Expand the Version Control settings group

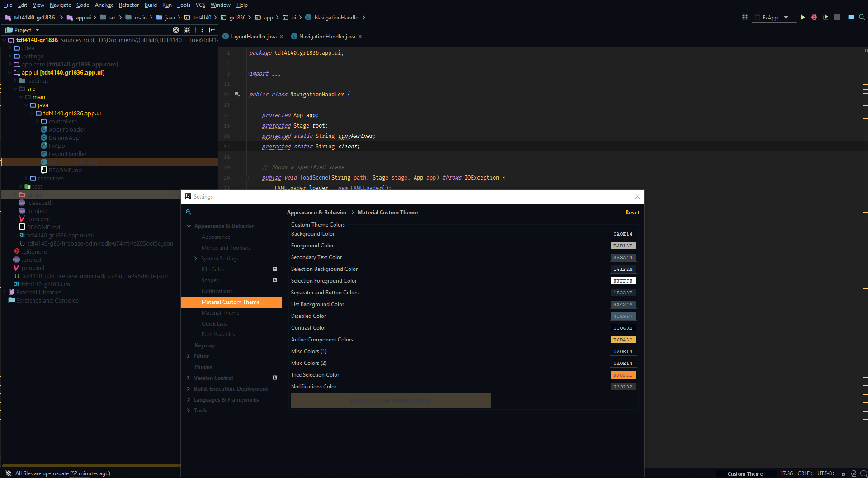189,378
